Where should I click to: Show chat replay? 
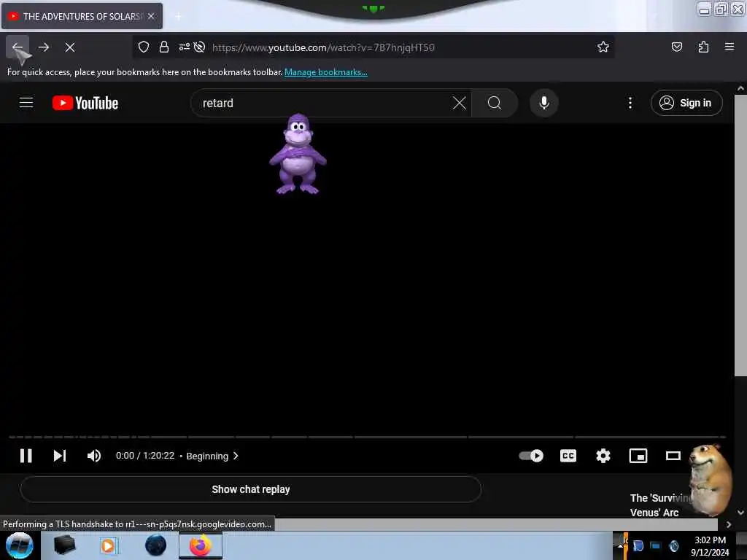pyautogui.click(x=251, y=489)
